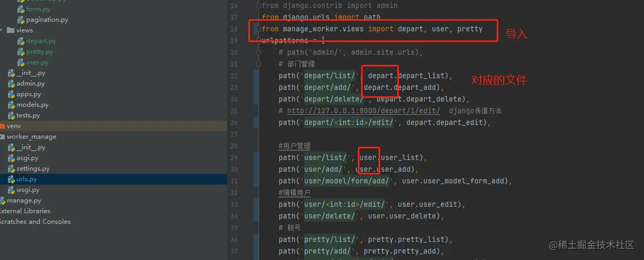Image resolution: width=644 pixels, height=260 pixels.
Task: Click the asgi.py Python file icon
Action: click(x=11, y=158)
